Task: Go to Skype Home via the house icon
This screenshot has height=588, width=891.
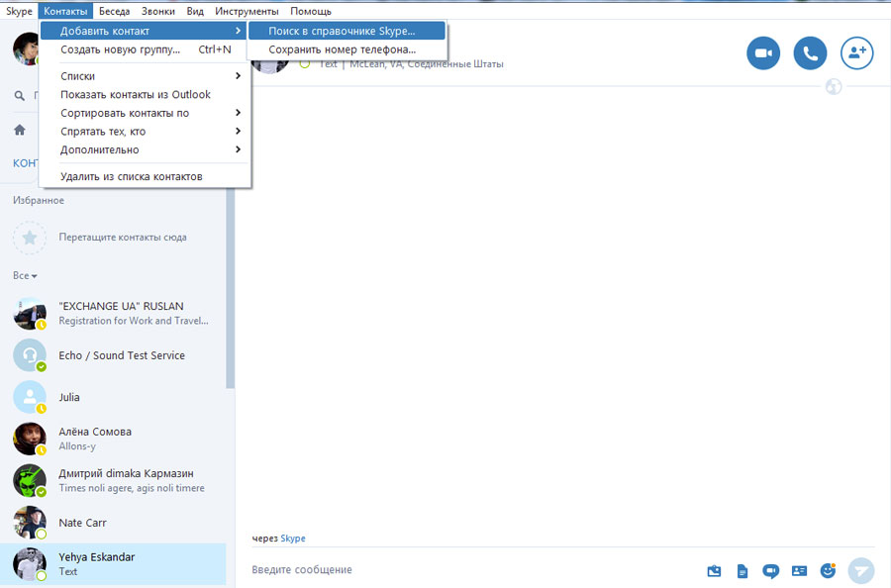Action: 20,130
